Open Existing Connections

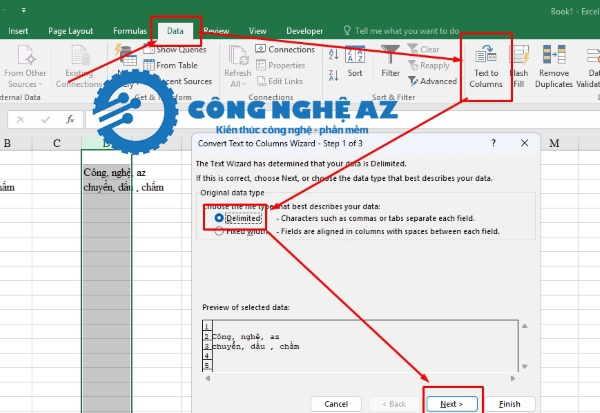(79, 67)
